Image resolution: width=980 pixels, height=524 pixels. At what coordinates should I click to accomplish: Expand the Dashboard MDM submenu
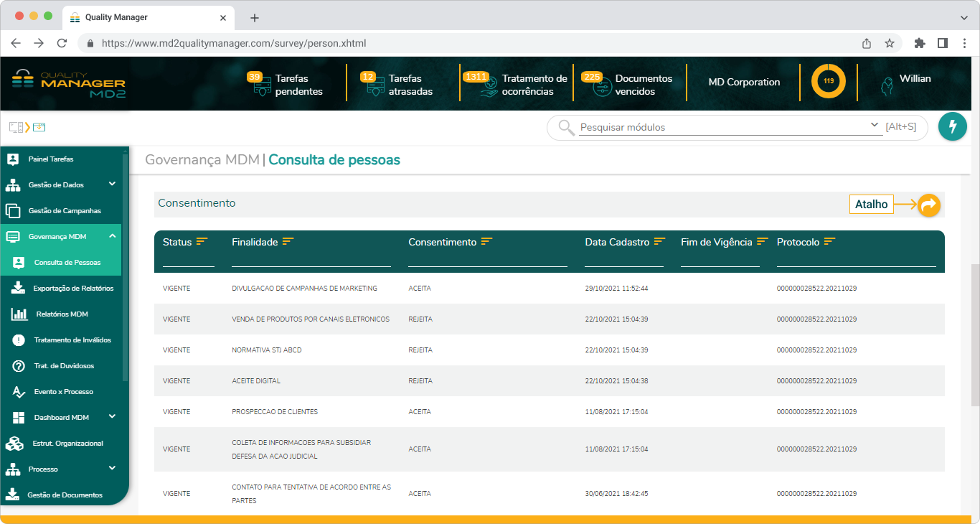[x=112, y=417]
